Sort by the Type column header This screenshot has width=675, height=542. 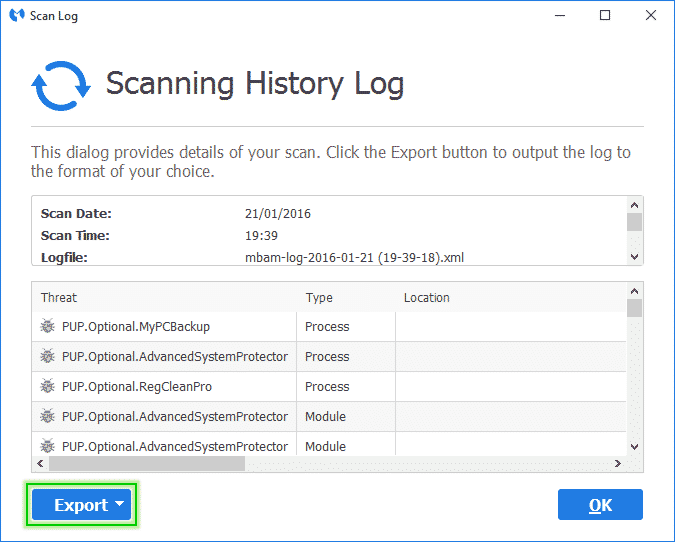[x=319, y=298]
